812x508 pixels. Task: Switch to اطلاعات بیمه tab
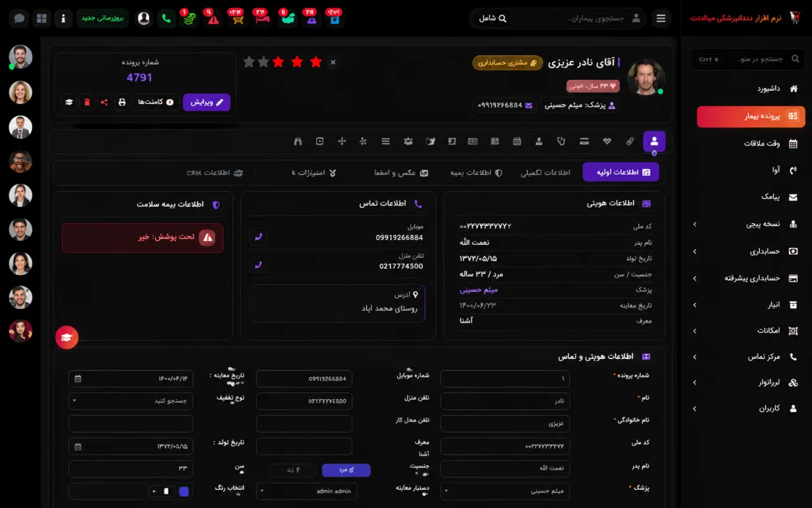pyautogui.click(x=476, y=173)
